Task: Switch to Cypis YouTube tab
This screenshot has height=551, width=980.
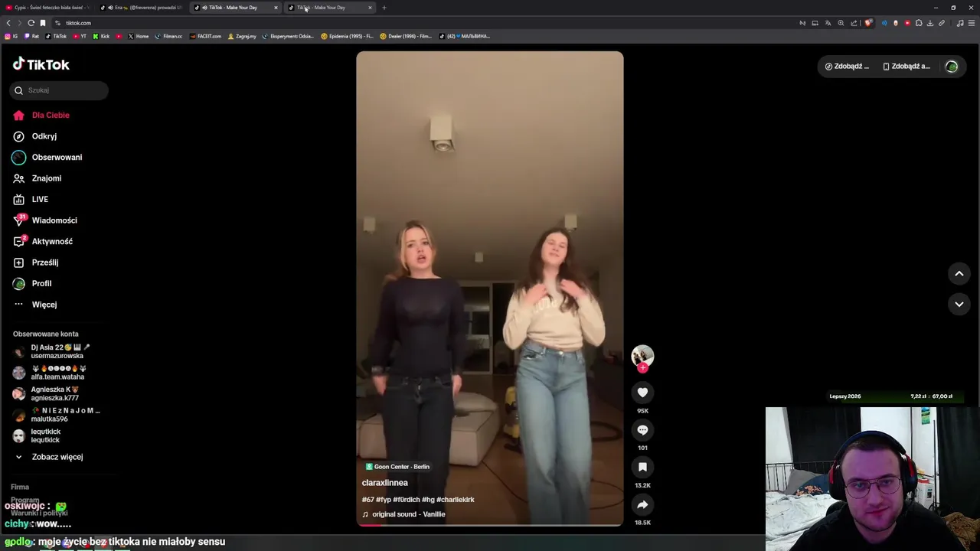Action: coord(47,8)
